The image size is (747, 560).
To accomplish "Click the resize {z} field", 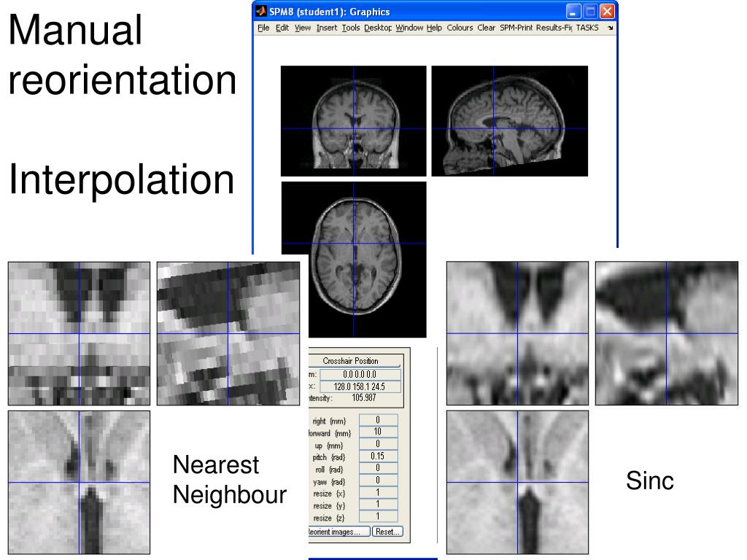I will (378, 516).
